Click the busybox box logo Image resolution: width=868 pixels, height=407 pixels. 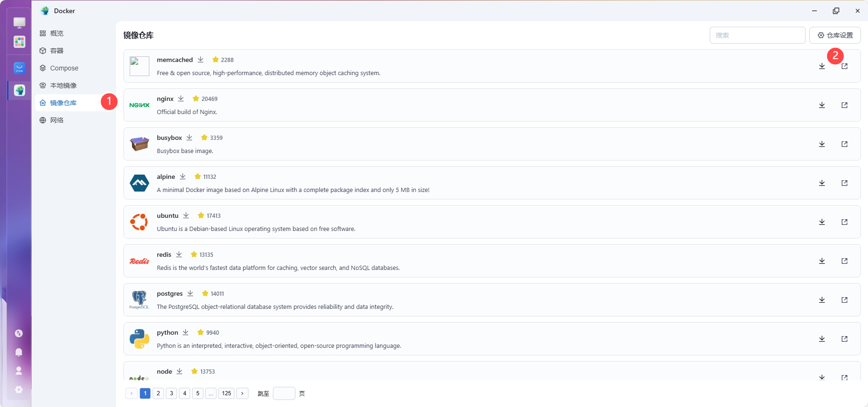point(139,144)
